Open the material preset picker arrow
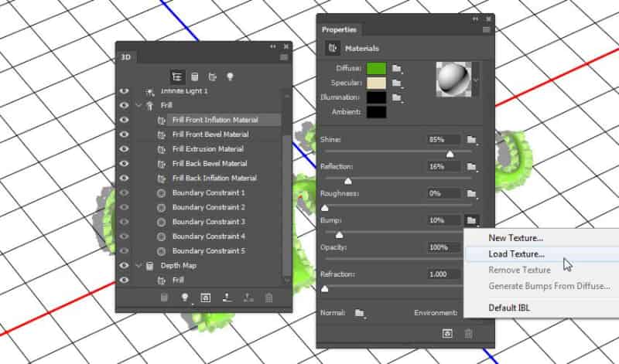619x364 pixels. coord(476,80)
